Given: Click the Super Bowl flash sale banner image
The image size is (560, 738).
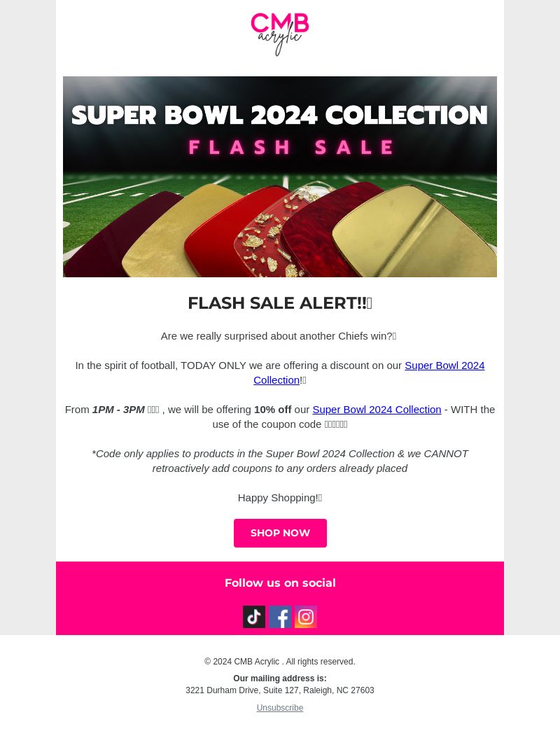Looking at the screenshot, I should coord(280,176).
